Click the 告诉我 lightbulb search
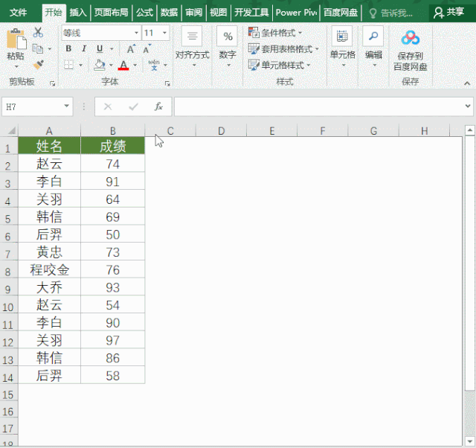This screenshot has width=476, height=448. (390, 13)
